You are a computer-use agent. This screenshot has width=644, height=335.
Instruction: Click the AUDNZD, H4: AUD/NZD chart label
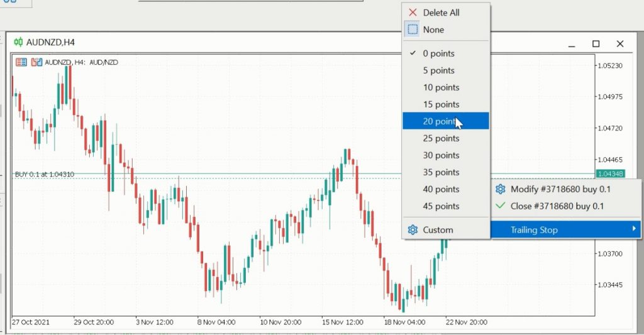(x=81, y=62)
